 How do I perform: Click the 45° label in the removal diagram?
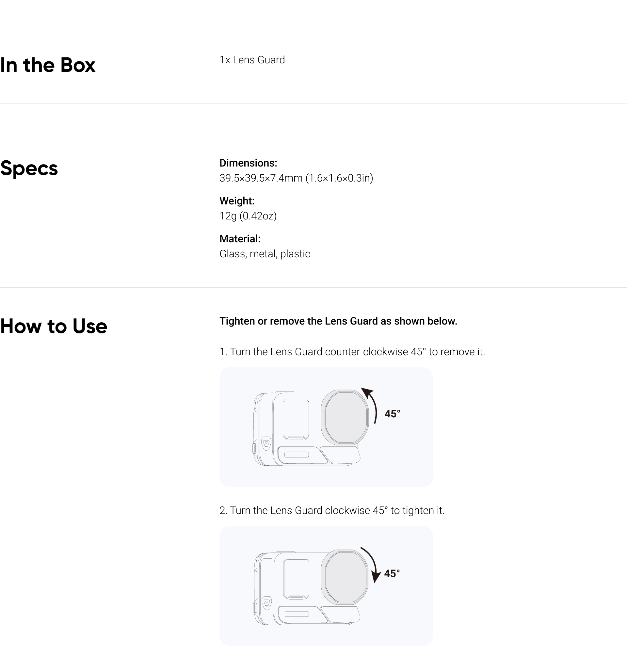pos(393,414)
